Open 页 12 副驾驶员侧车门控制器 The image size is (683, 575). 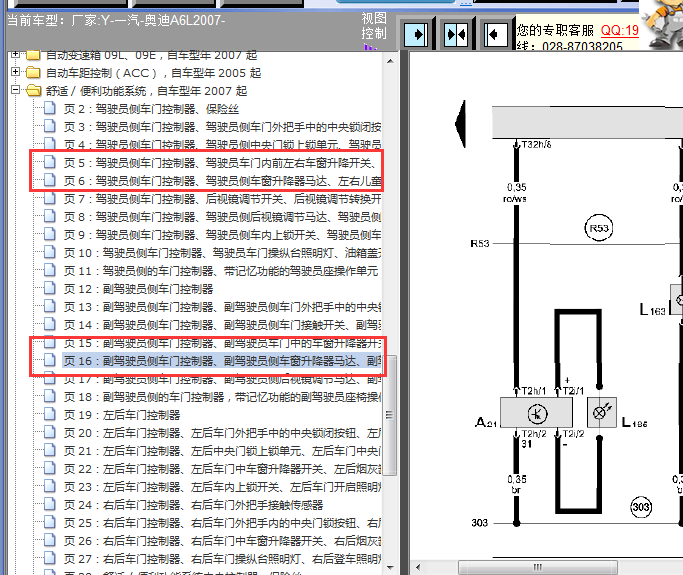point(138,289)
